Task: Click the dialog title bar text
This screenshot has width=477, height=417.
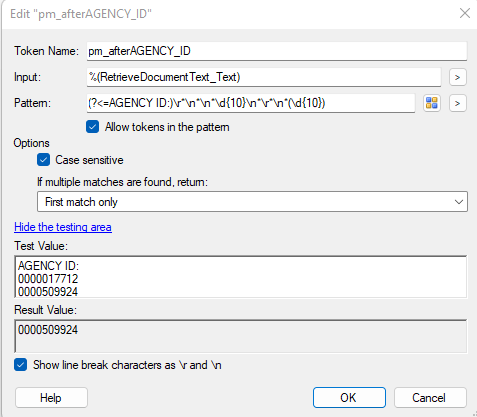Action: coord(81,14)
